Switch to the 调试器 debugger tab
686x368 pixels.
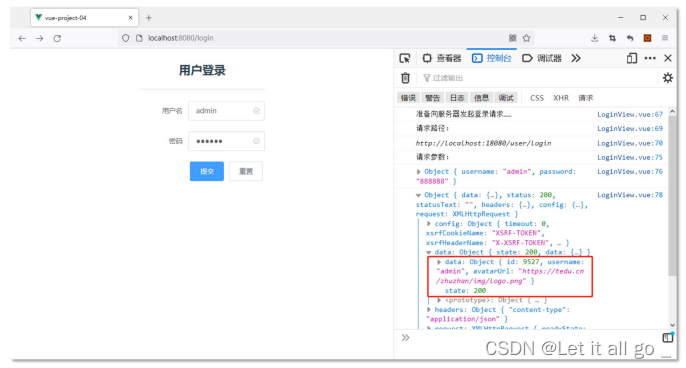coord(542,58)
